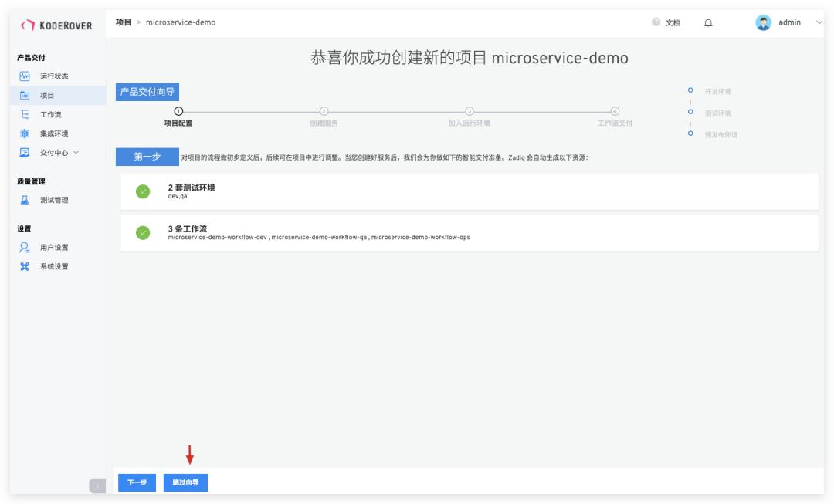834x504 pixels.
Task: Click the green check for 3 条工作流
Action: (143, 233)
